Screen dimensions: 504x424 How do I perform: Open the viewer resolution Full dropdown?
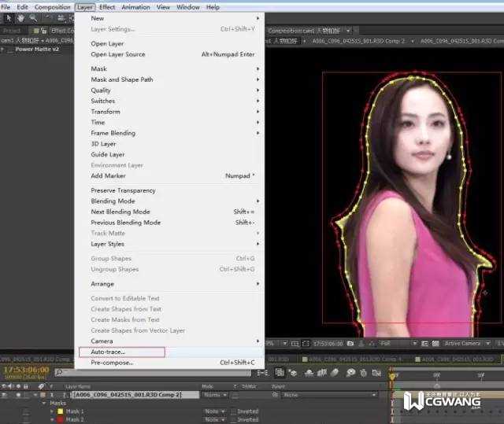pos(398,344)
